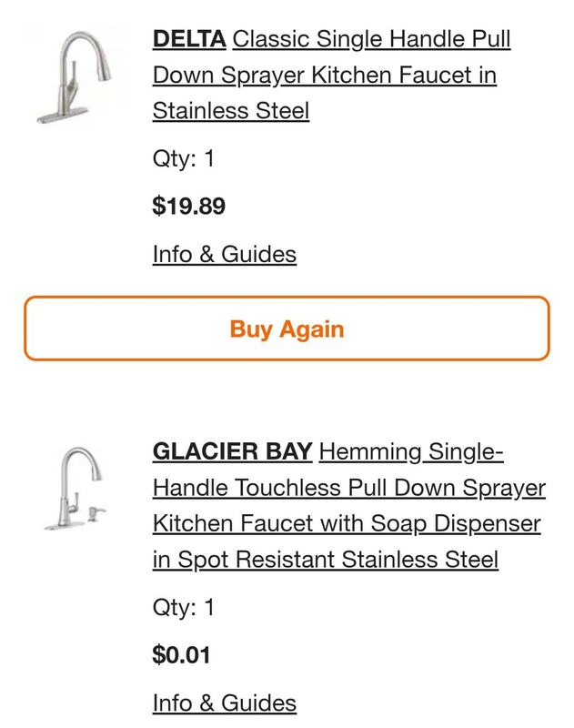Open the Delta faucet product thumbnail

75,77
